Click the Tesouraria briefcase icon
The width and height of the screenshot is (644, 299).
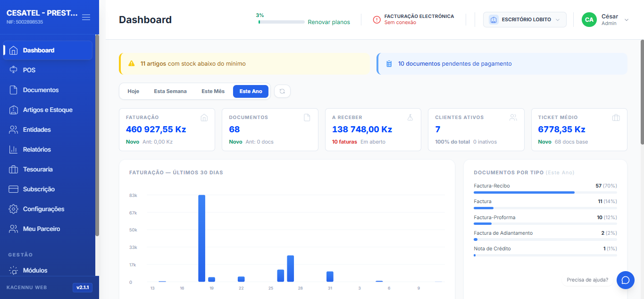[14, 169]
